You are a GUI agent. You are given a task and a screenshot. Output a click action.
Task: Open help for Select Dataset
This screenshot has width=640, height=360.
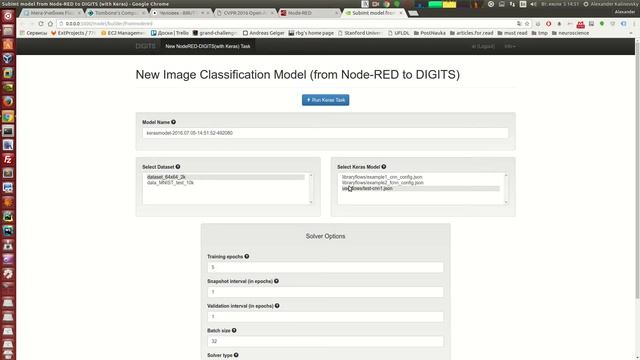178,167
